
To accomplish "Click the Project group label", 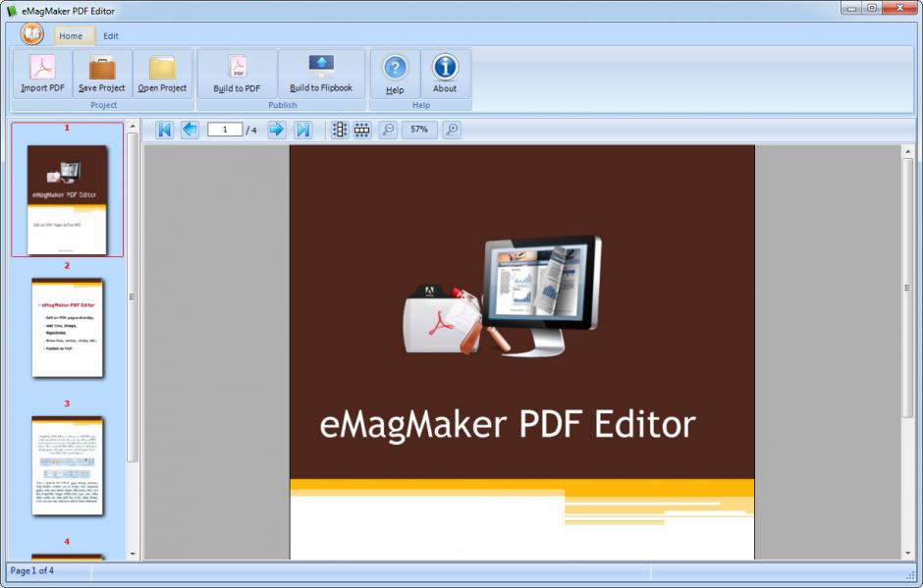I will point(104,105).
